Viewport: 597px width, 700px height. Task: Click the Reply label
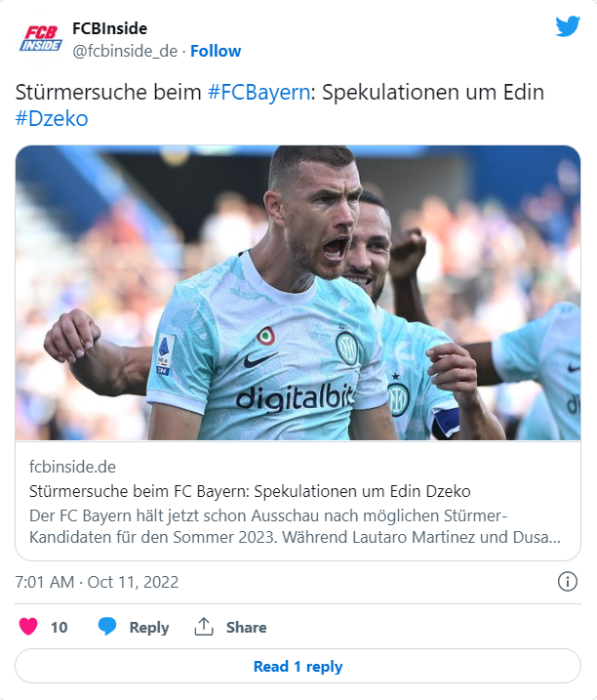149,627
